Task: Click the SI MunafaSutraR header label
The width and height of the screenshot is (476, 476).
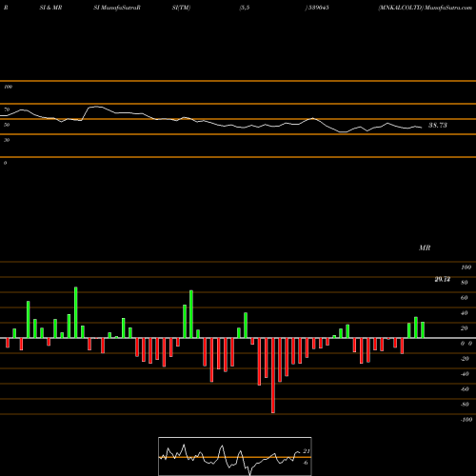Action: (x=117, y=8)
